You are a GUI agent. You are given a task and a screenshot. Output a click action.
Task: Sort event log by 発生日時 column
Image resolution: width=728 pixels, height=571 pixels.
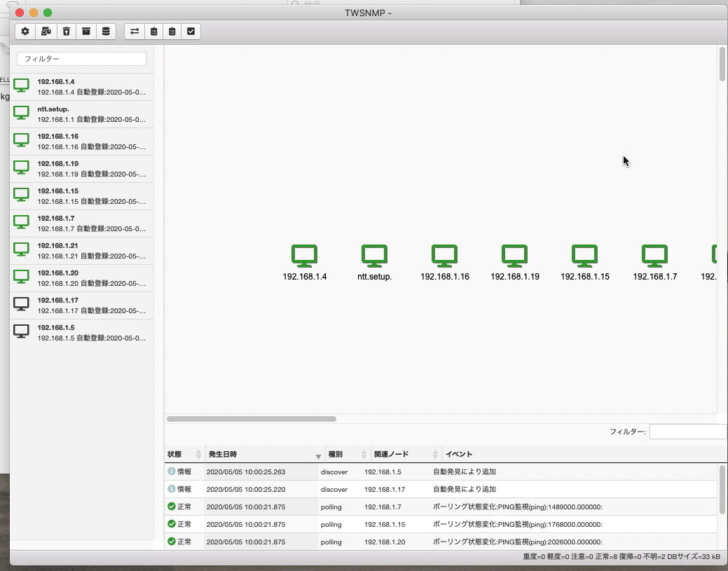pos(265,455)
